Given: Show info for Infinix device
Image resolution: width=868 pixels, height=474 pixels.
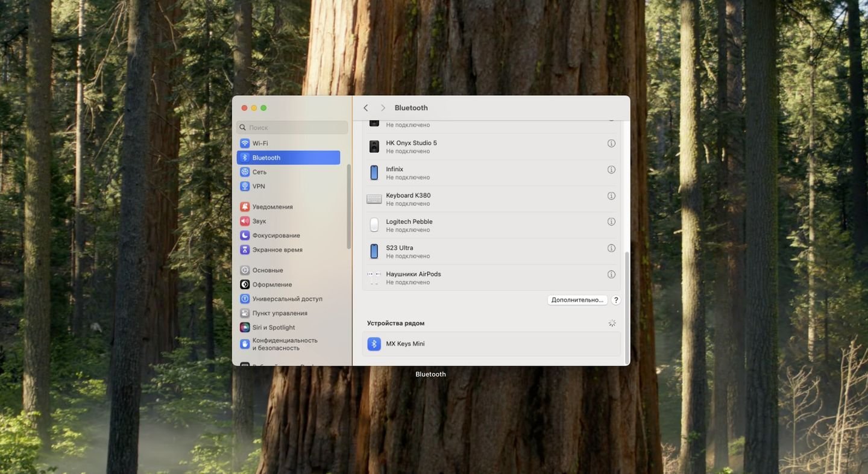Looking at the screenshot, I should 611,170.
